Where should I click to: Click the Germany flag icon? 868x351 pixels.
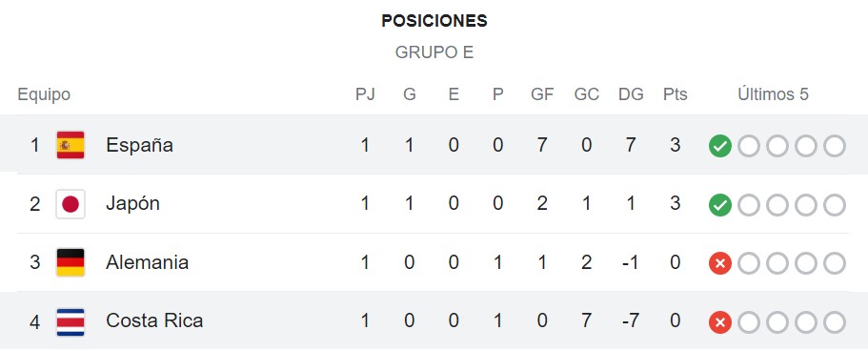coord(71,262)
